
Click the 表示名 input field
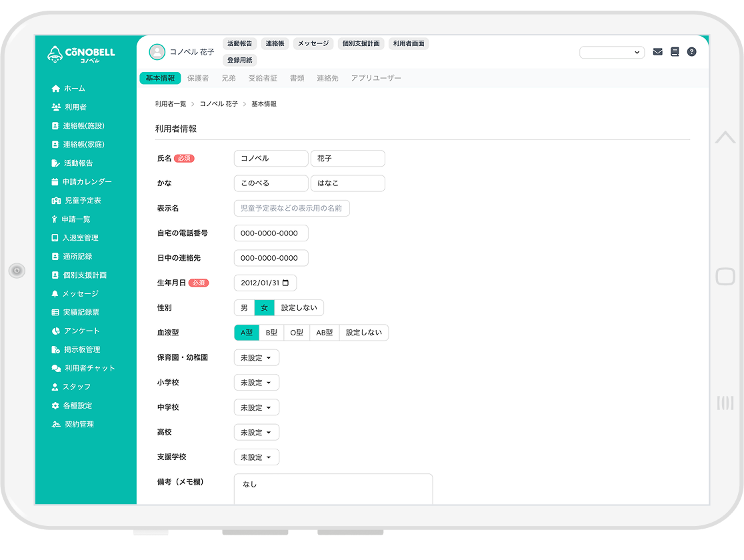click(x=291, y=209)
